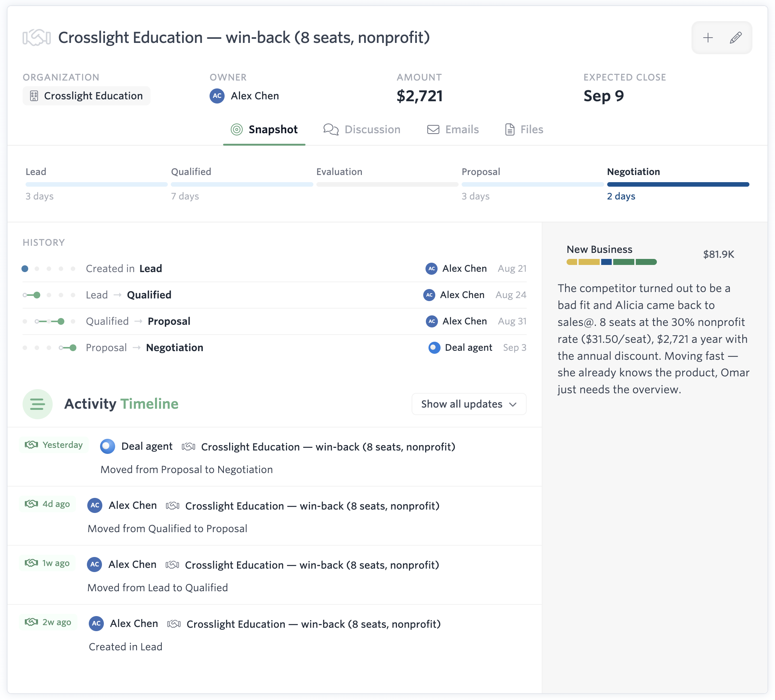Click Alex Chen avatar in Aug 21 history row
The width and height of the screenshot is (775, 700).
pyautogui.click(x=432, y=268)
